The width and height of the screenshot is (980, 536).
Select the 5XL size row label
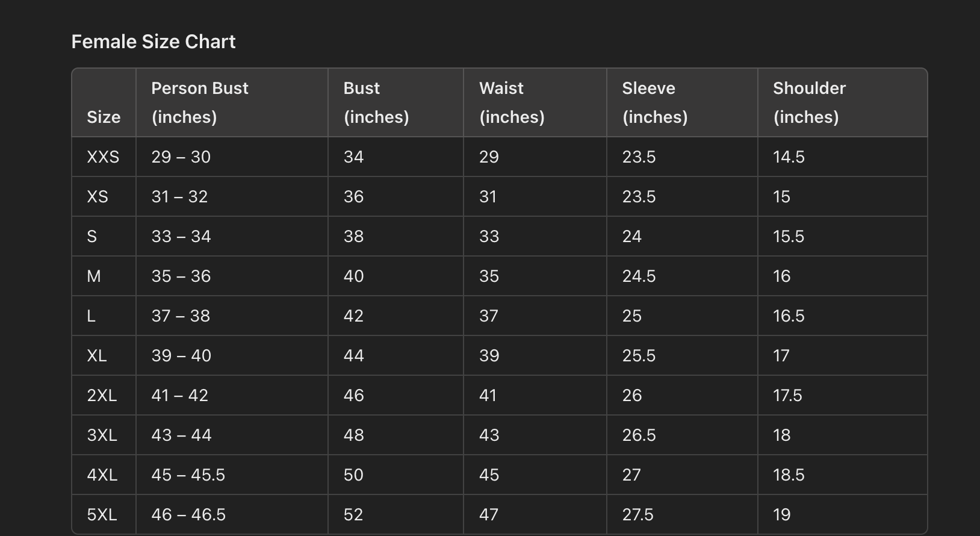click(x=102, y=514)
